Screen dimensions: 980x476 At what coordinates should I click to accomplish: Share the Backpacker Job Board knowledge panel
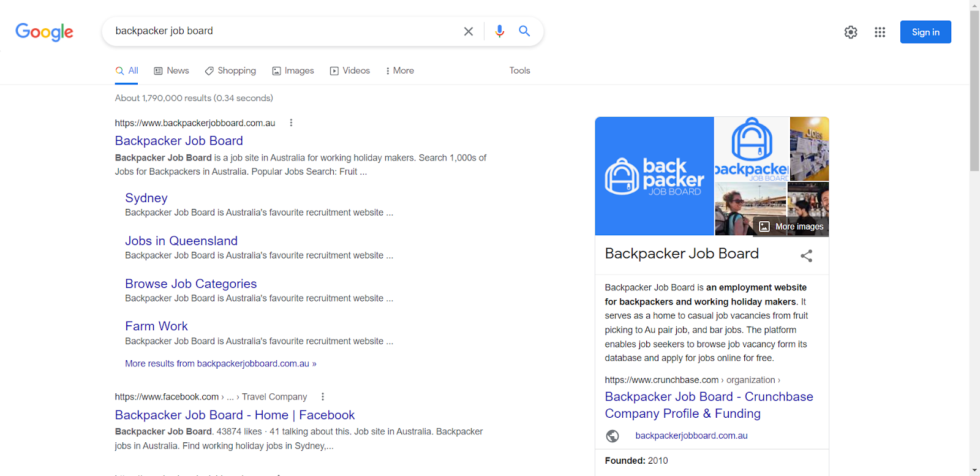[x=807, y=255]
